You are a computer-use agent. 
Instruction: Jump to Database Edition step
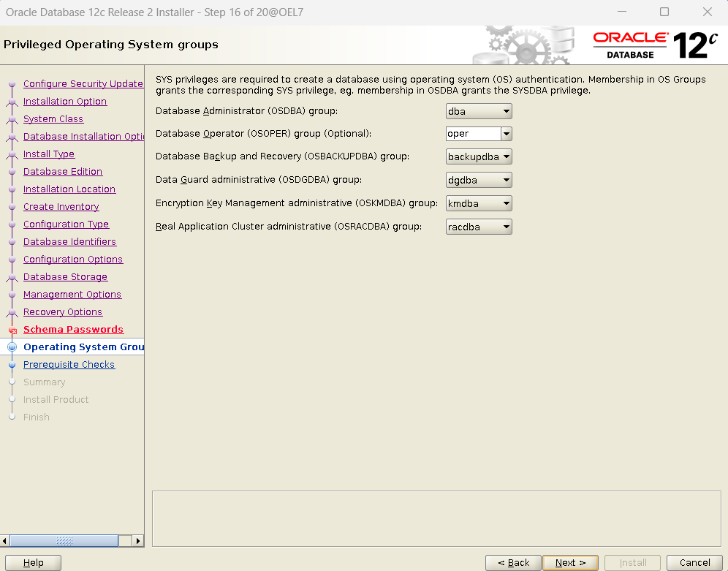click(63, 172)
